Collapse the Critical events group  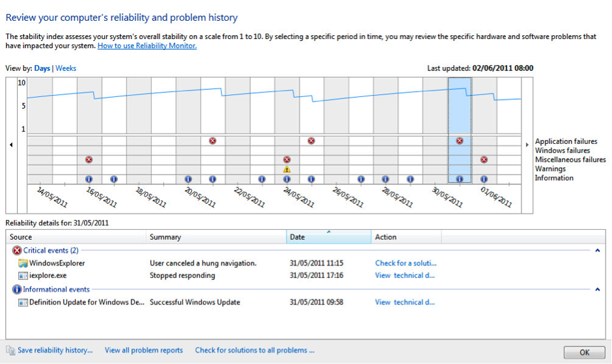pyautogui.click(x=598, y=251)
